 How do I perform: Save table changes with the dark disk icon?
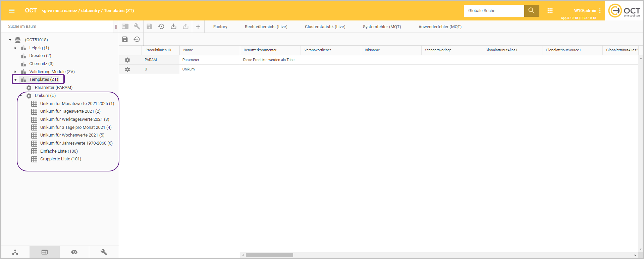(125, 39)
